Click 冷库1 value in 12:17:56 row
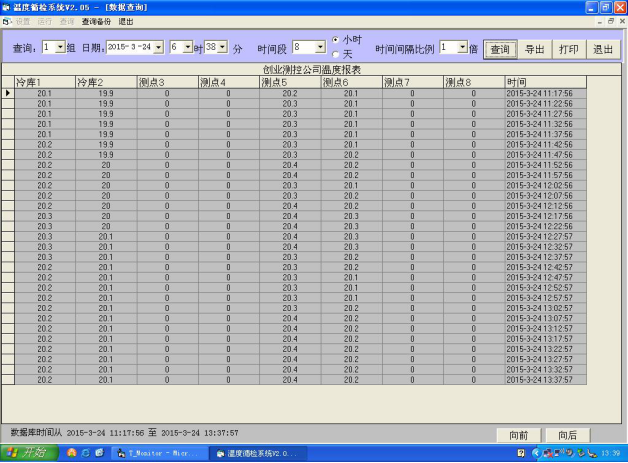Screen dimensions: 628x463 pos(45,216)
